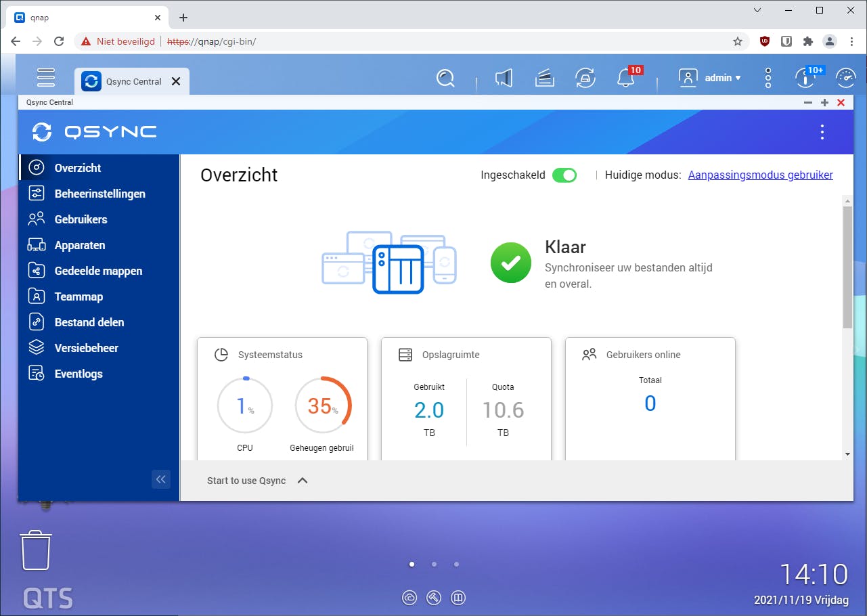Click the Geheugen gebruik circular gauge at 35%
The width and height of the screenshot is (867, 616).
(x=324, y=405)
